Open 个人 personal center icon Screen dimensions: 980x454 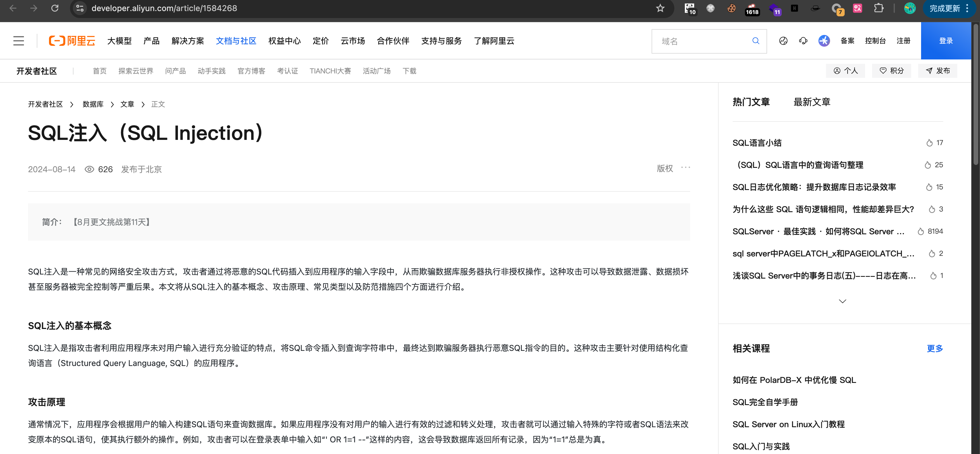point(837,71)
